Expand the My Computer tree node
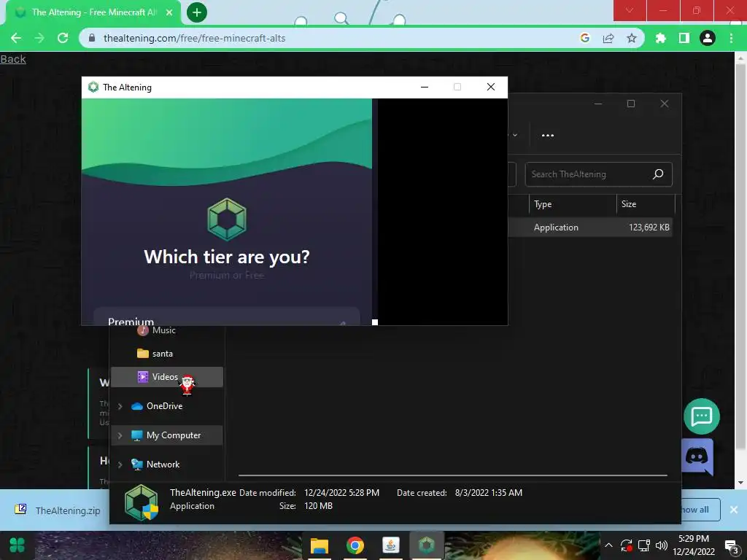The width and height of the screenshot is (747, 560). pyautogui.click(x=120, y=435)
